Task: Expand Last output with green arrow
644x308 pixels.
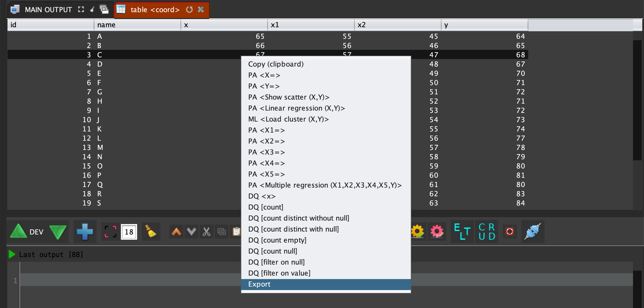Action: pos(12,254)
